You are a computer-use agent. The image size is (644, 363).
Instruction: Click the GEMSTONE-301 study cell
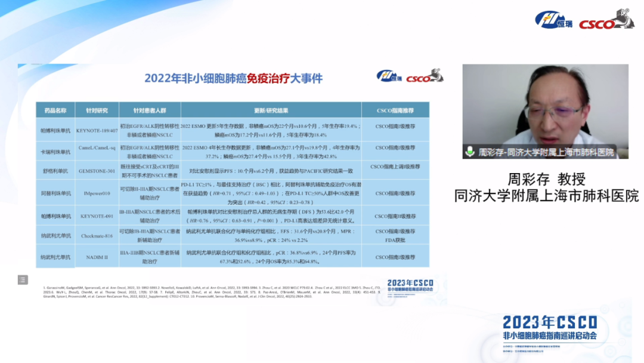point(96,171)
